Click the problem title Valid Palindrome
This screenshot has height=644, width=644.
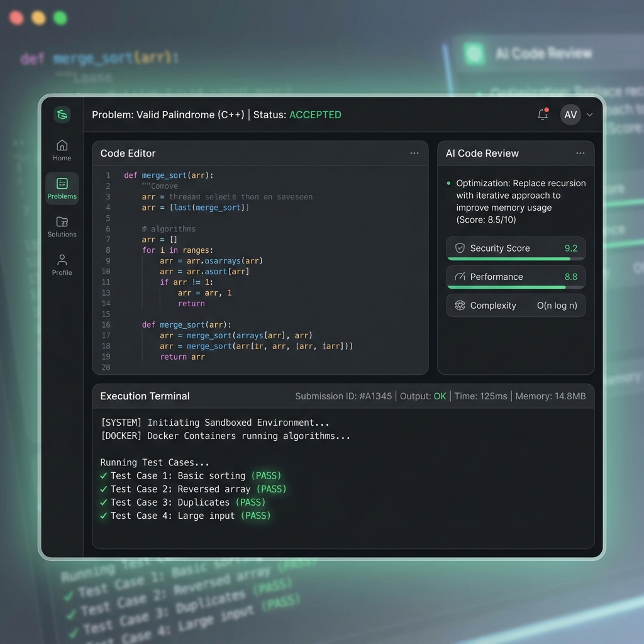click(168, 114)
